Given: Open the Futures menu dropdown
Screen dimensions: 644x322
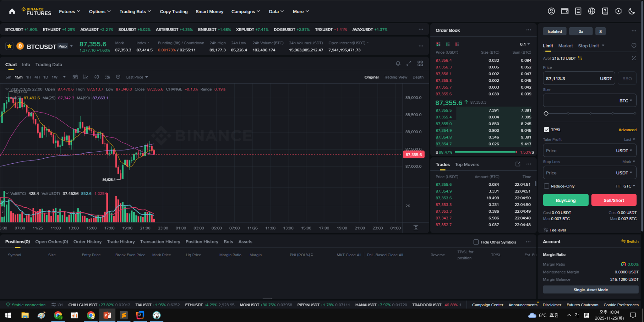Looking at the screenshot, I should click(69, 11).
